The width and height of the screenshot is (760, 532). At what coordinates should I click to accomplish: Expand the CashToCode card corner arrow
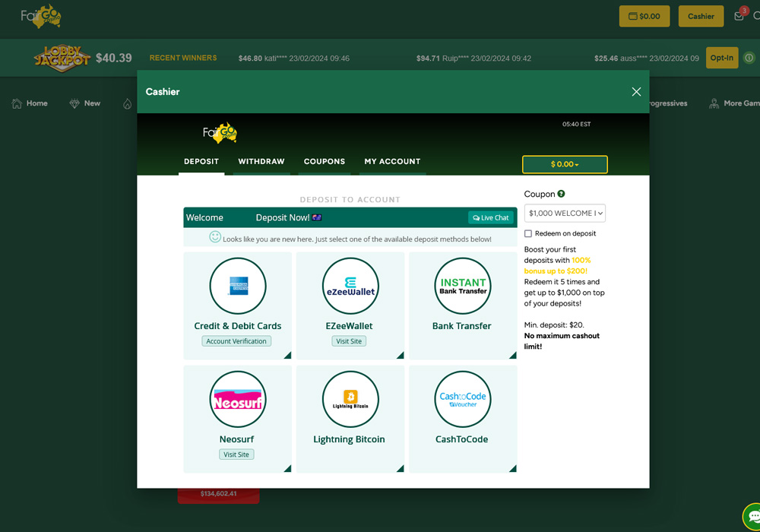pyautogui.click(x=513, y=468)
